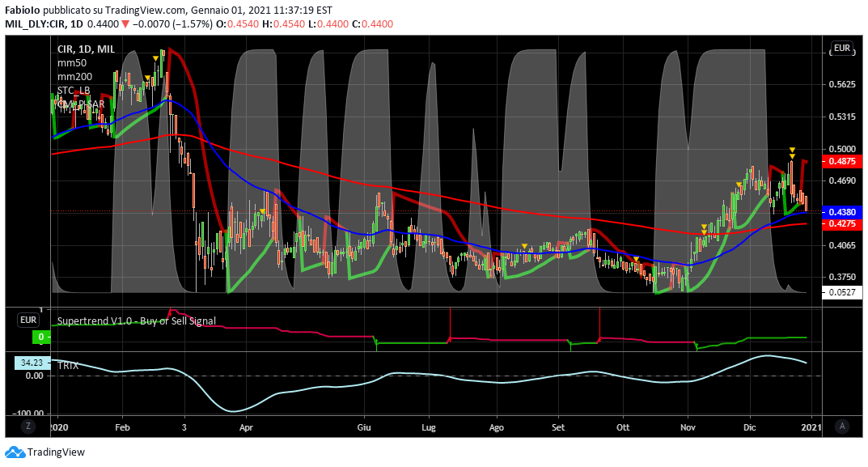Toggle the mm200 indicator legend
Screen dimensions: 868x467
point(76,77)
